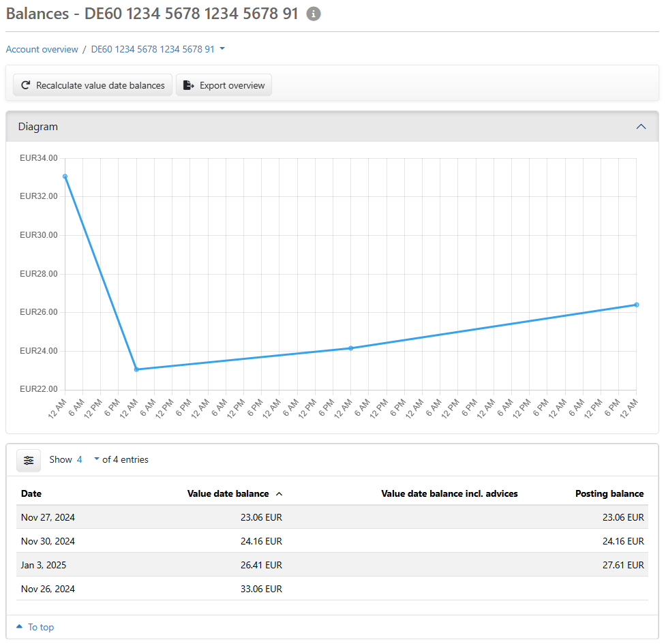Click the EUR22.00 axis label
Image resolution: width=666 pixels, height=644 pixels.
click(x=39, y=389)
